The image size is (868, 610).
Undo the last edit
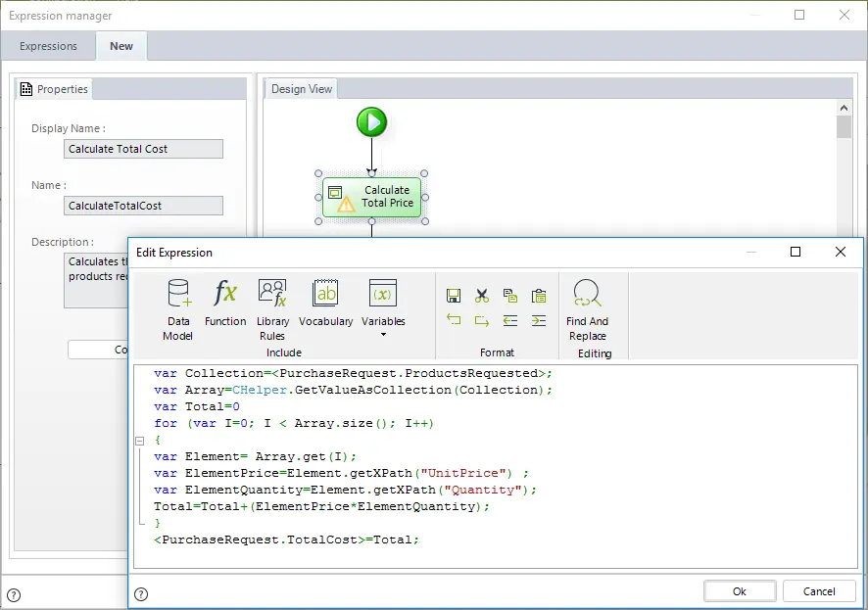pos(454,320)
